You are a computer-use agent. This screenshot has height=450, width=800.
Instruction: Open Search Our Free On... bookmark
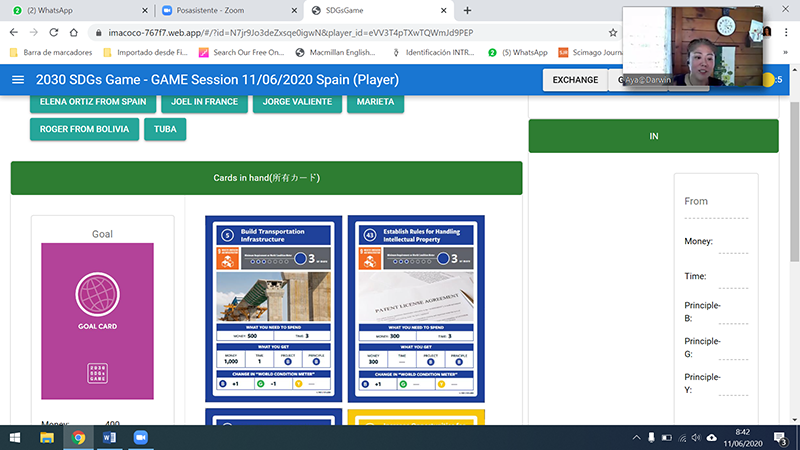(241, 53)
